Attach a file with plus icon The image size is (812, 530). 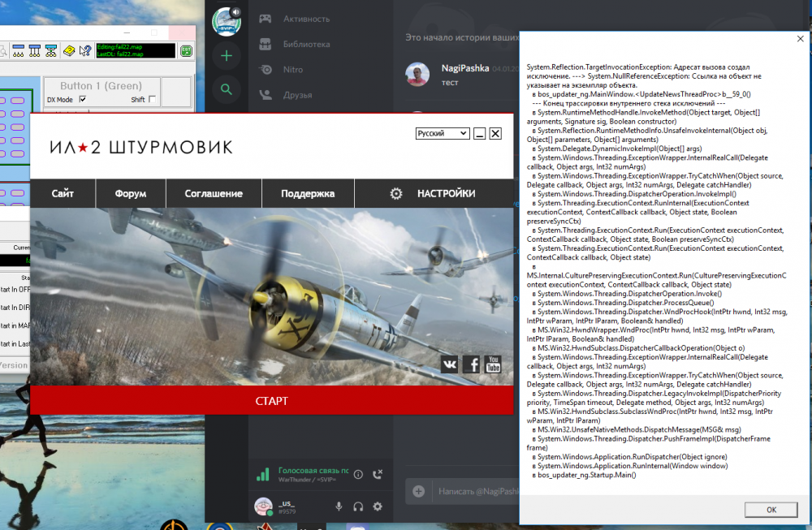coord(419,491)
